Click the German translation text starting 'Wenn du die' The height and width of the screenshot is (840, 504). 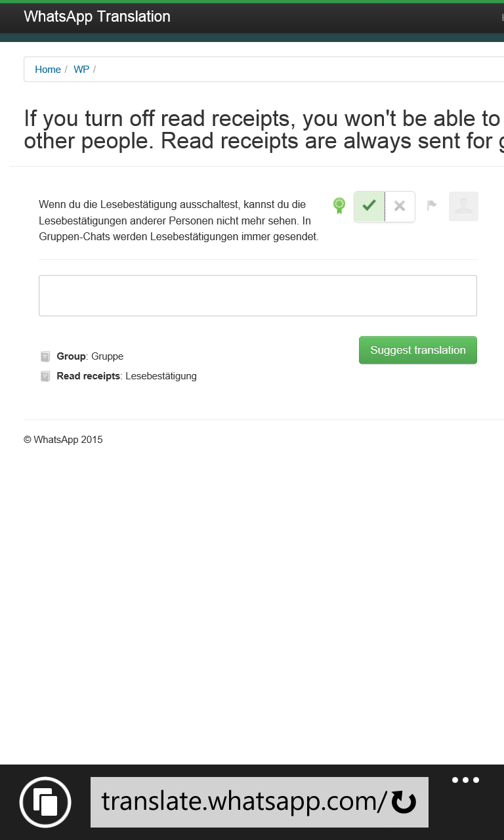click(x=179, y=221)
